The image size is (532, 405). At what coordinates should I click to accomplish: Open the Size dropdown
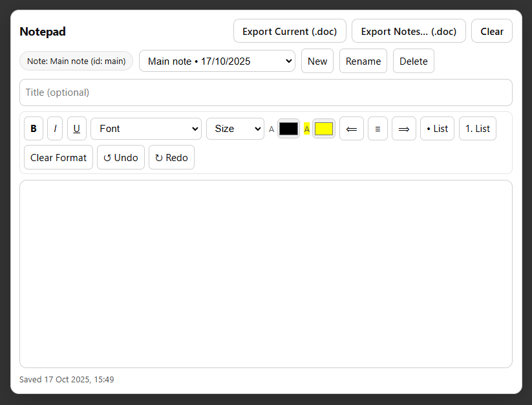tap(235, 129)
